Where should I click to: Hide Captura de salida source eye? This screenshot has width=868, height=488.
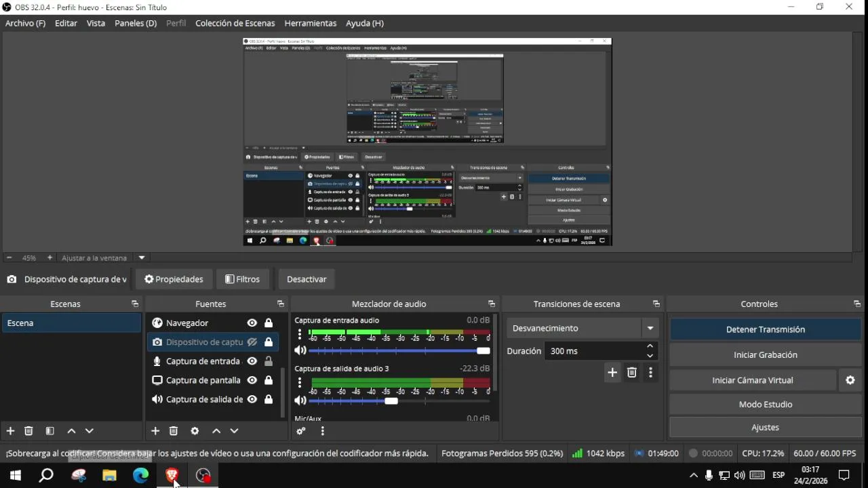pyautogui.click(x=252, y=399)
